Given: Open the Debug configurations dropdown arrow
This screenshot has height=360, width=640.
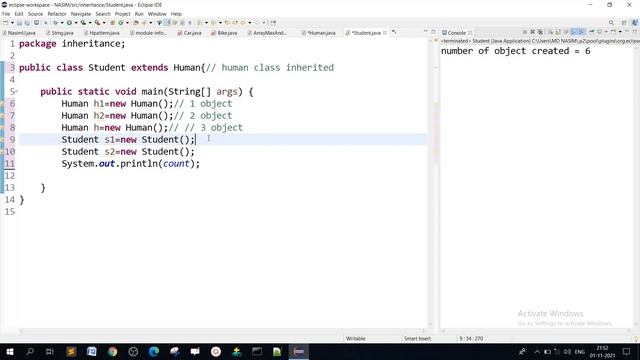Looking at the screenshot, I should [x=62, y=23].
